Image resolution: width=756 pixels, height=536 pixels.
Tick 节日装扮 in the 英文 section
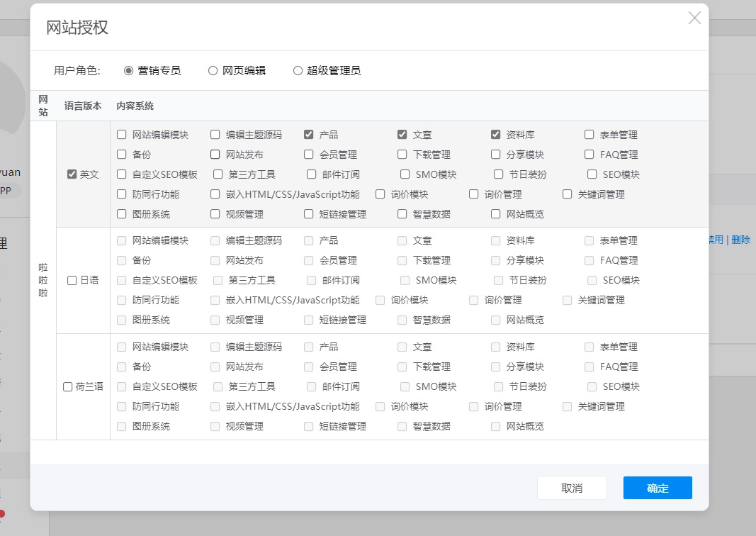pyautogui.click(x=499, y=174)
